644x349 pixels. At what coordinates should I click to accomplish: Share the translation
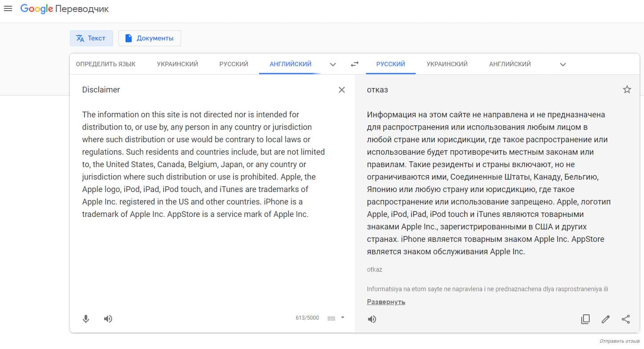(x=625, y=319)
